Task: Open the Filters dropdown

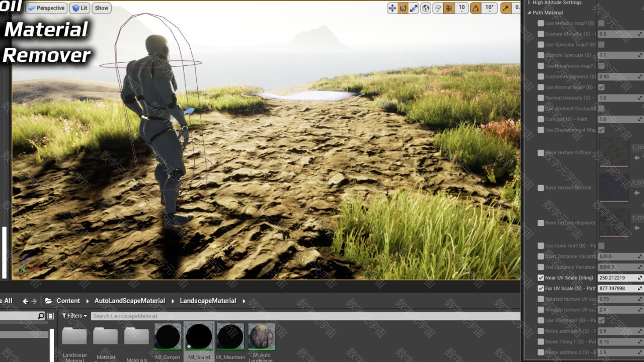Action: (74, 316)
